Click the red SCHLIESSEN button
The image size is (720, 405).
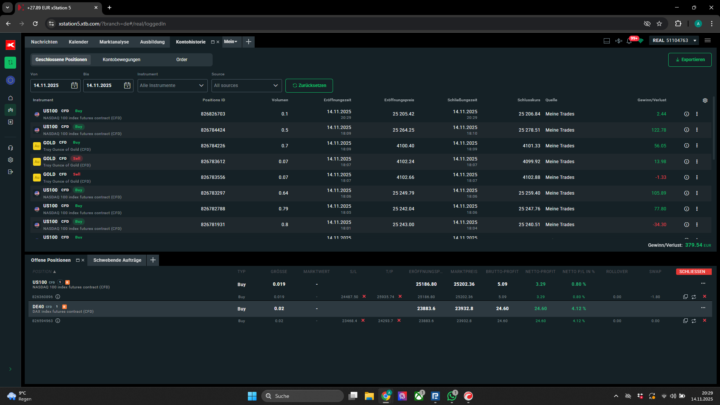pos(693,272)
